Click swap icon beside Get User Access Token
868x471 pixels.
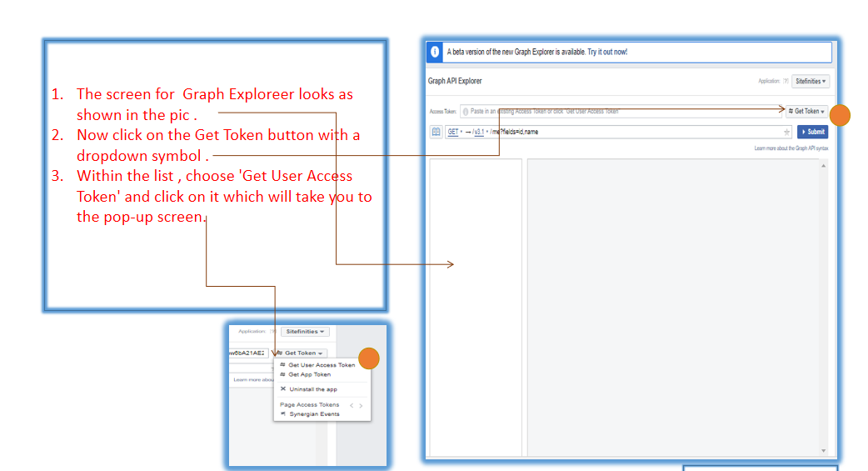pos(283,364)
